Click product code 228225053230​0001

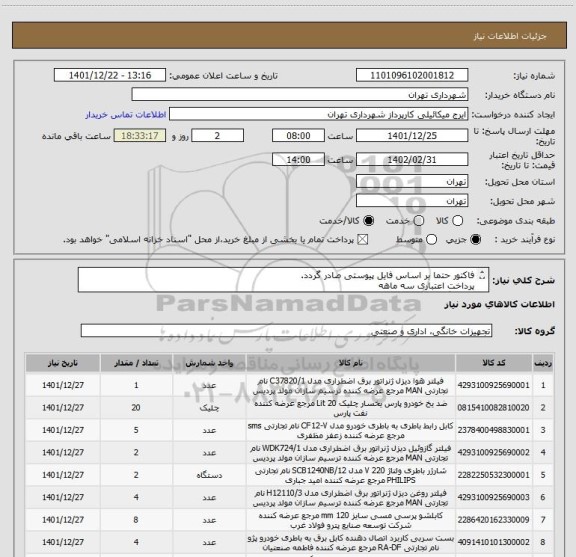493,475
